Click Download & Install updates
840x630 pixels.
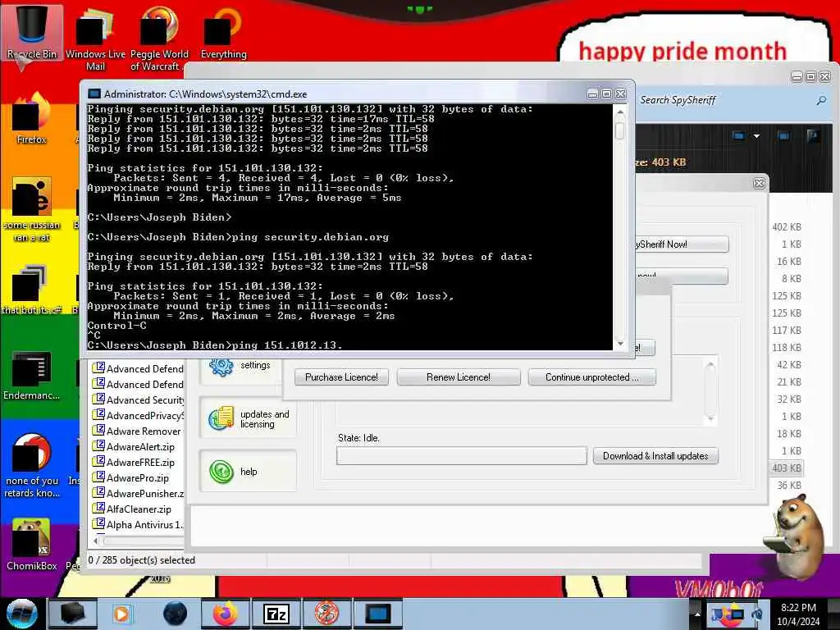pyautogui.click(x=655, y=456)
